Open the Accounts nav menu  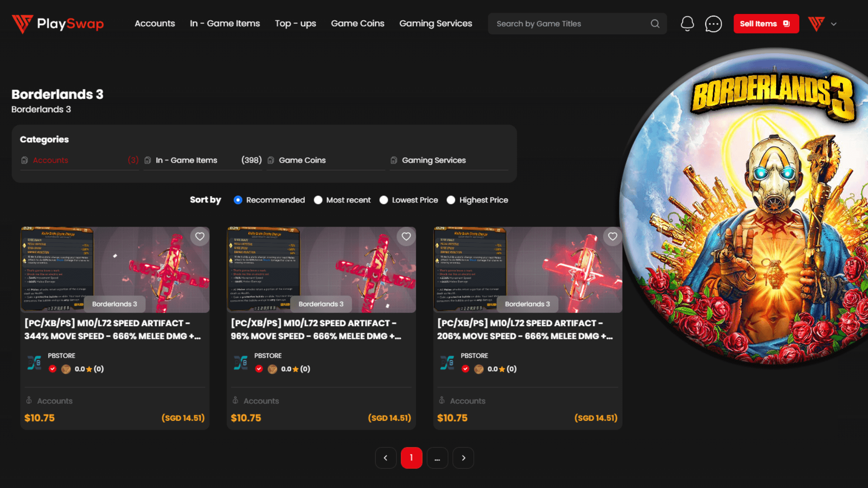pyautogui.click(x=155, y=23)
